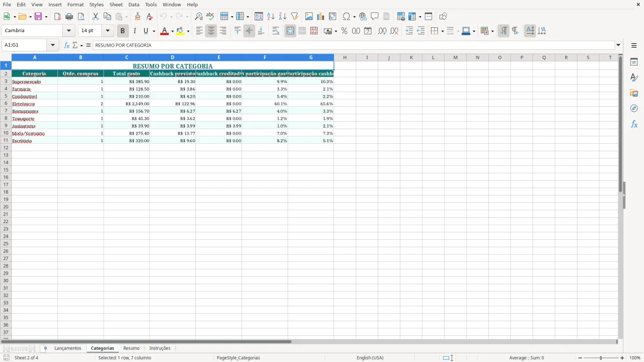Export directly as PDF

click(57, 17)
